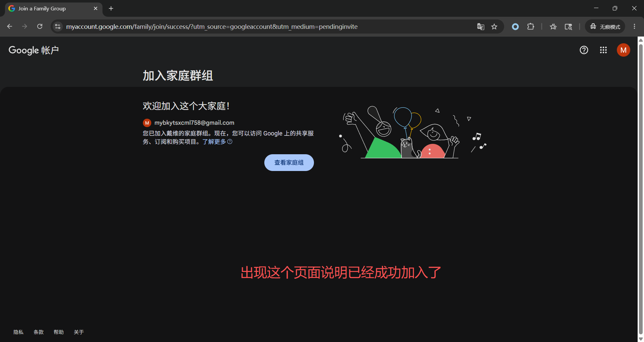Restore down the browser window
Viewport: 644px width, 342px height.
(x=615, y=8)
